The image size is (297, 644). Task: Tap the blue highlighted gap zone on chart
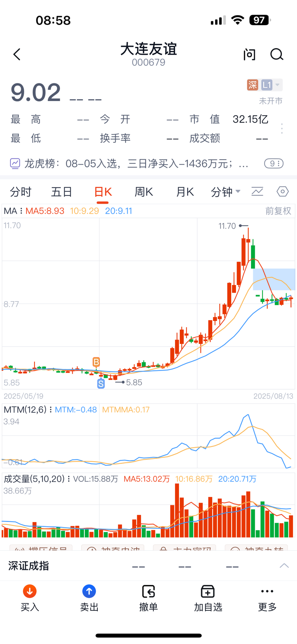pyautogui.click(x=274, y=279)
